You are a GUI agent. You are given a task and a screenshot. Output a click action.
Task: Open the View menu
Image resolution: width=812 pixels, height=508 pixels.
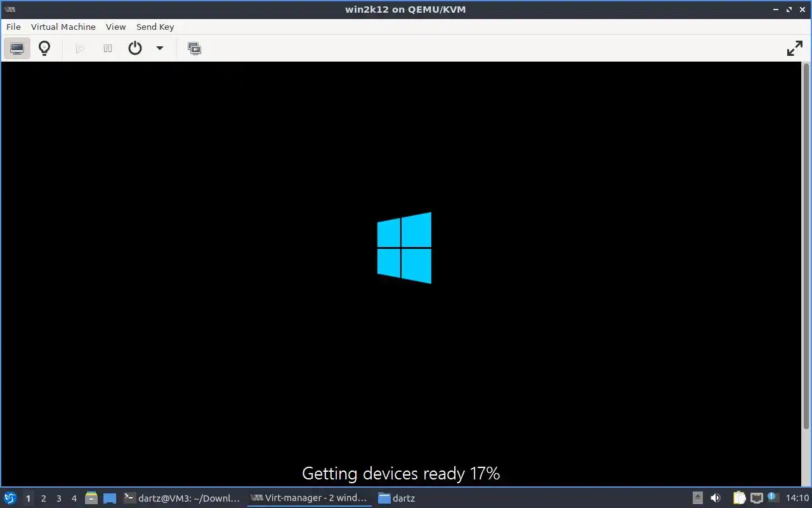[x=115, y=27]
